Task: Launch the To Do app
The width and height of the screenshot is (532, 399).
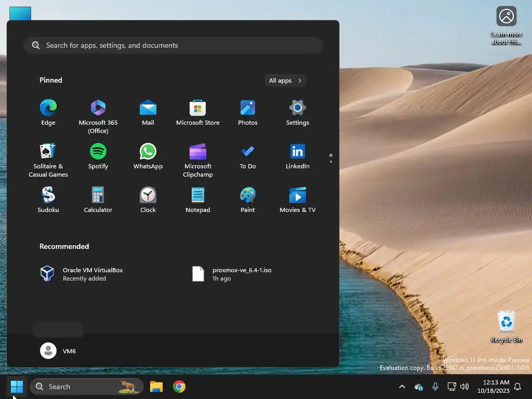Action: pos(248,157)
